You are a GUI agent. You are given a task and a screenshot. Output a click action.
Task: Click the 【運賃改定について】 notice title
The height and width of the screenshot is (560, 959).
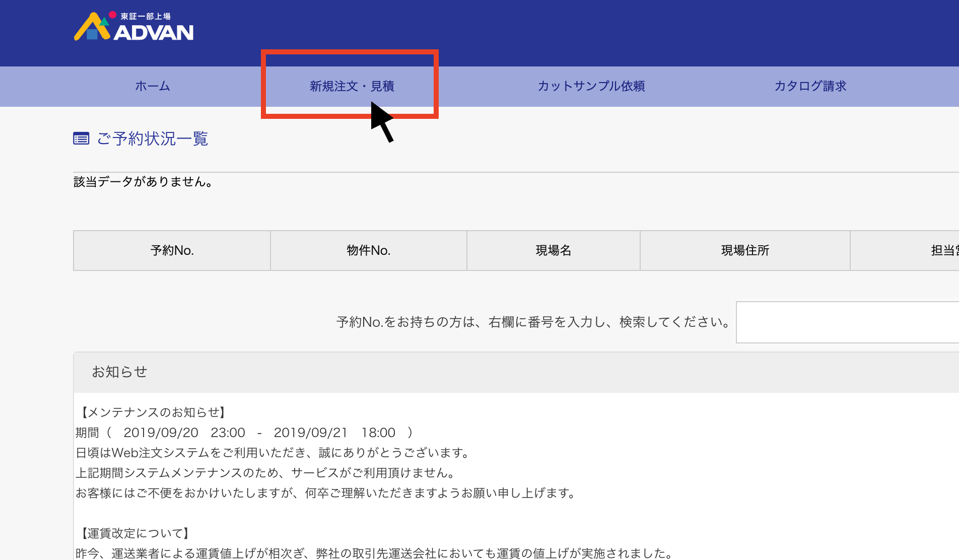click(x=135, y=533)
